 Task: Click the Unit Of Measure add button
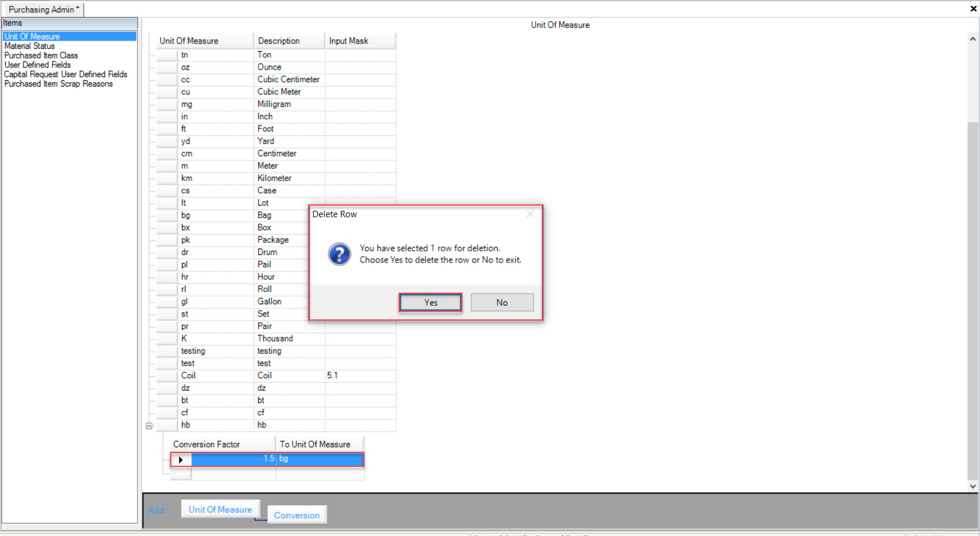(x=220, y=509)
